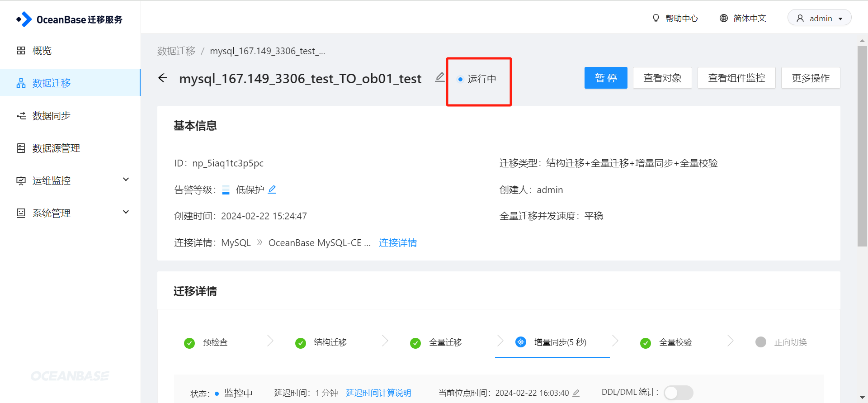Click the 运行中 status label
Image resolution: width=868 pixels, height=403 pixels.
[x=482, y=79]
